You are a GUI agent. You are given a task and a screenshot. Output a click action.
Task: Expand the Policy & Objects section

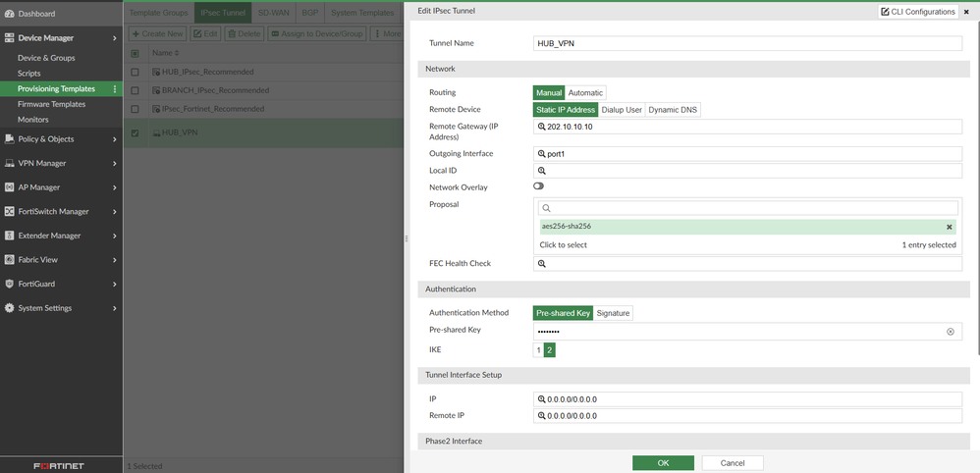pyautogui.click(x=114, y=139)
